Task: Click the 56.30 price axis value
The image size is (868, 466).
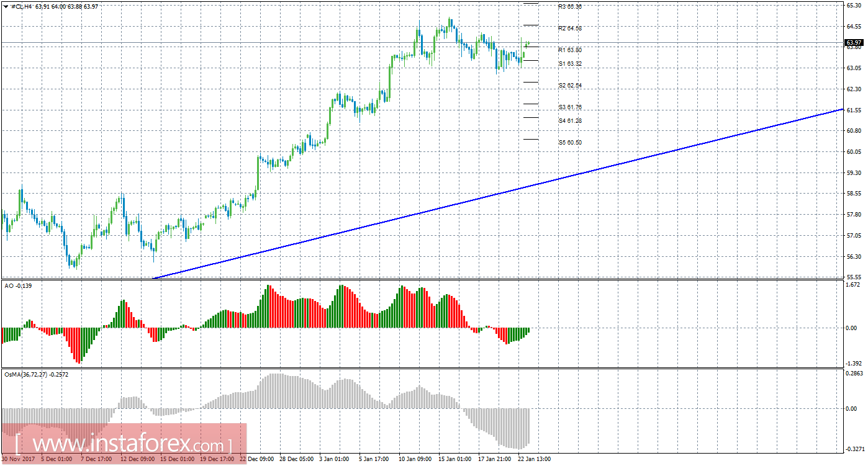Action: tap(854, 257)
